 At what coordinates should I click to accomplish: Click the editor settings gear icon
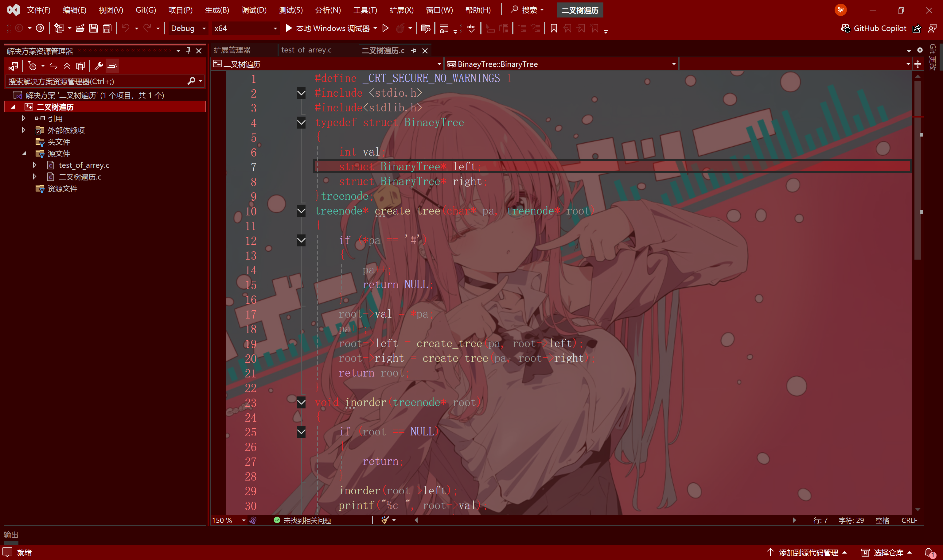click(x=920, y=50)
